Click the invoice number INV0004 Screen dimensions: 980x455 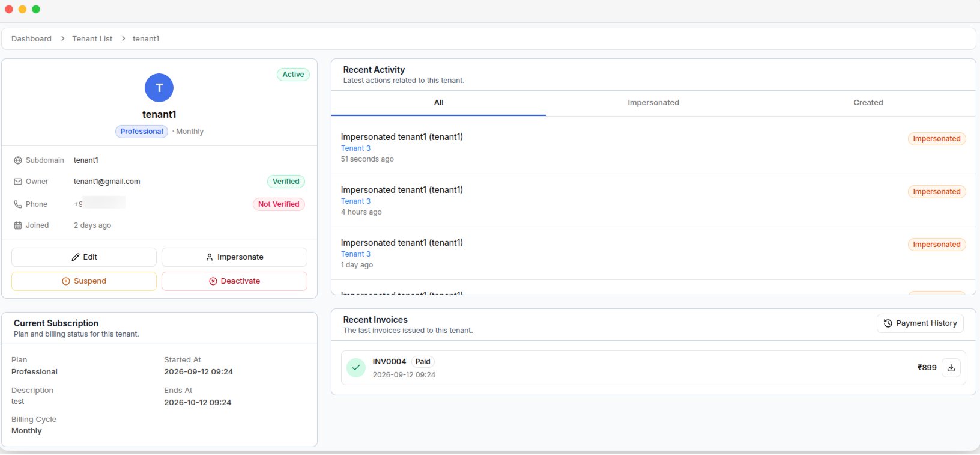click(389, 362)
